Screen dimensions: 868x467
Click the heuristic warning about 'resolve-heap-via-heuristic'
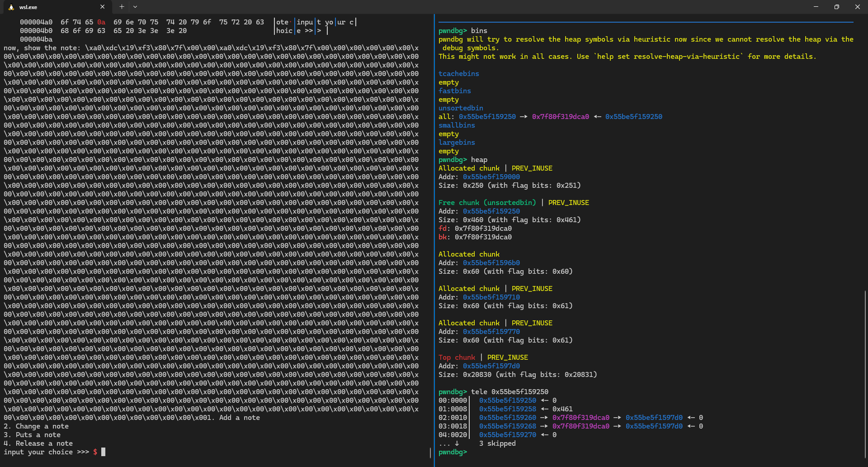(627, 57)
